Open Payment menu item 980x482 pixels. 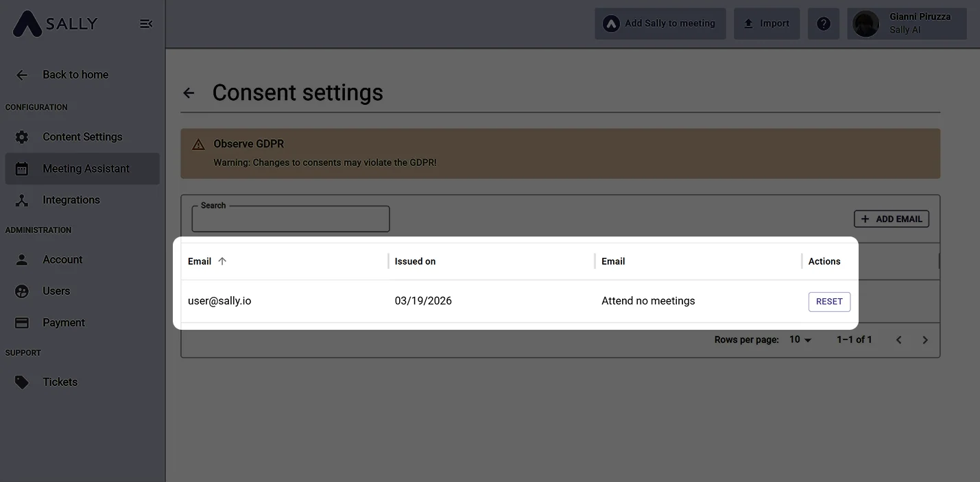82,323
